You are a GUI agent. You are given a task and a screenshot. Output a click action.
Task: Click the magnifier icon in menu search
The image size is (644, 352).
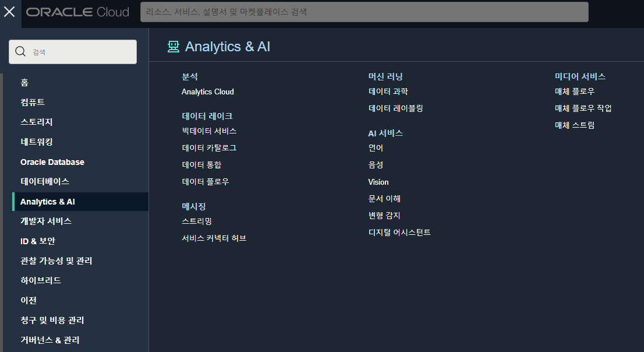click(x=20, y=51)
